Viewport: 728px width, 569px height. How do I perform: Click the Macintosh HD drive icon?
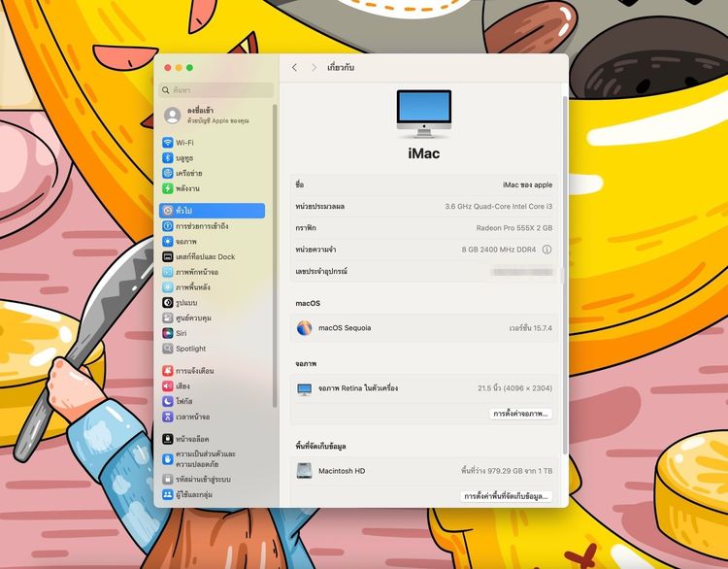tap(304, 471)
